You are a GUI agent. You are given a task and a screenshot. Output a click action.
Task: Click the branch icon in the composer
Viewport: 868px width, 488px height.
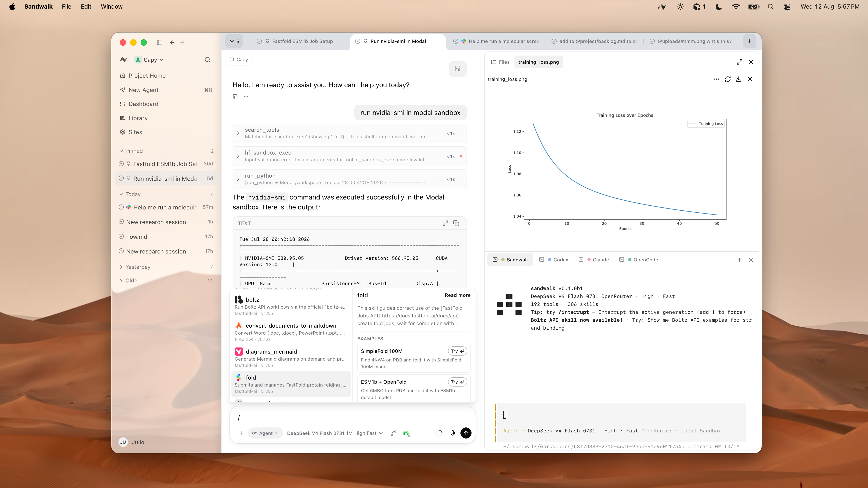pos(393,433)
